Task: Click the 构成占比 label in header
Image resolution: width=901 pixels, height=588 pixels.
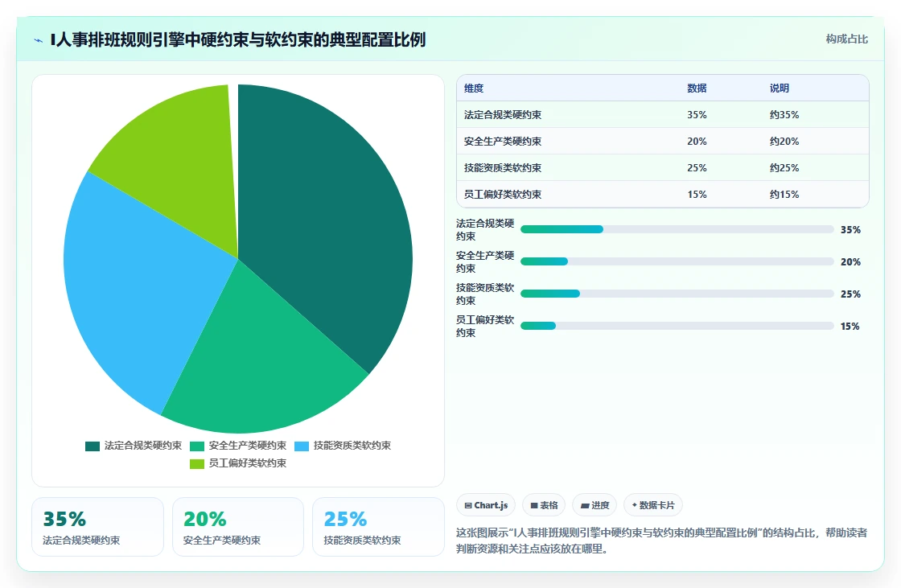Action: coord(846,39)
